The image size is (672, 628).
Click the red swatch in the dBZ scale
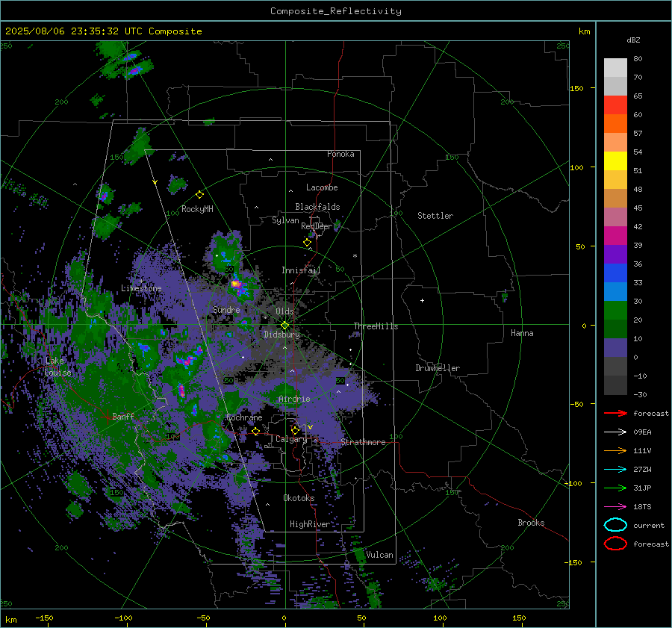(615, 105)
